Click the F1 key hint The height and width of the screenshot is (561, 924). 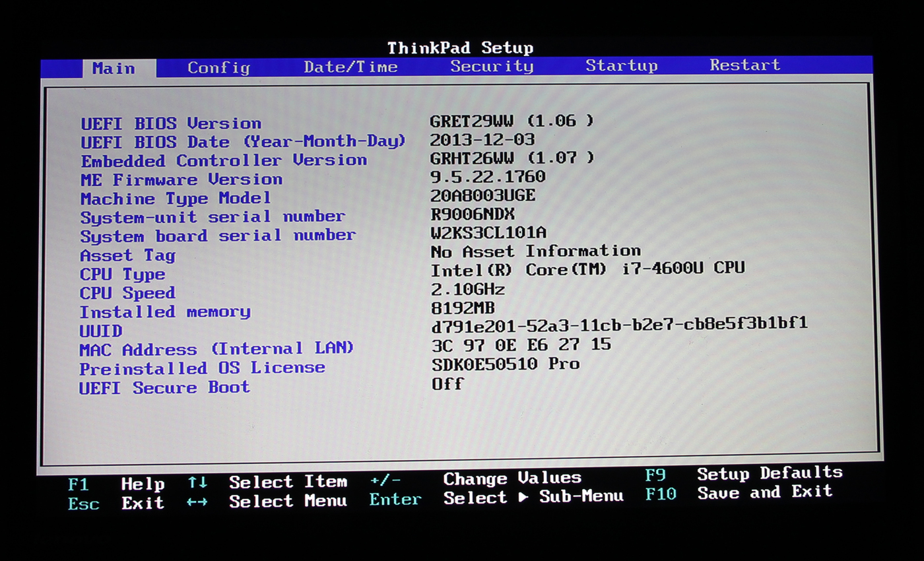[78, 485]
